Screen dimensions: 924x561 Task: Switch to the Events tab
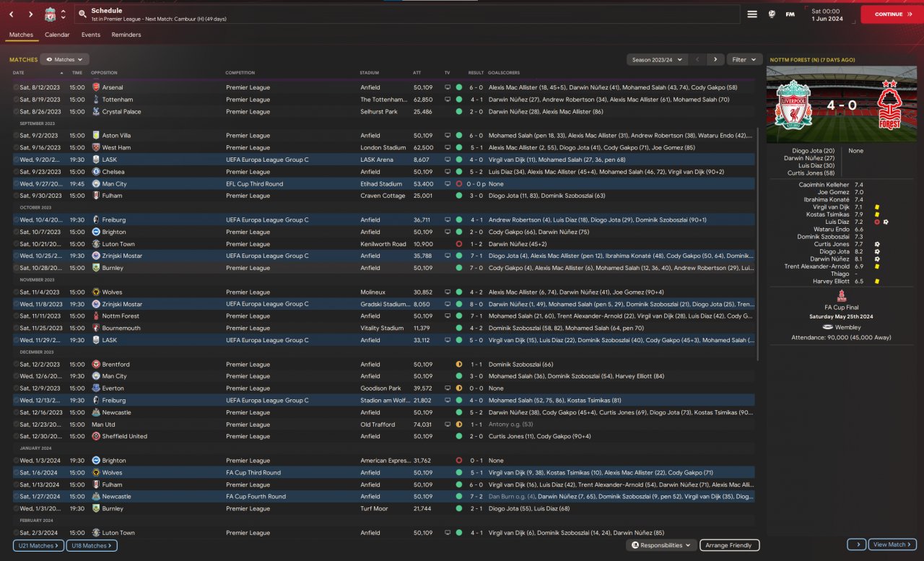[x=91, y=35]
